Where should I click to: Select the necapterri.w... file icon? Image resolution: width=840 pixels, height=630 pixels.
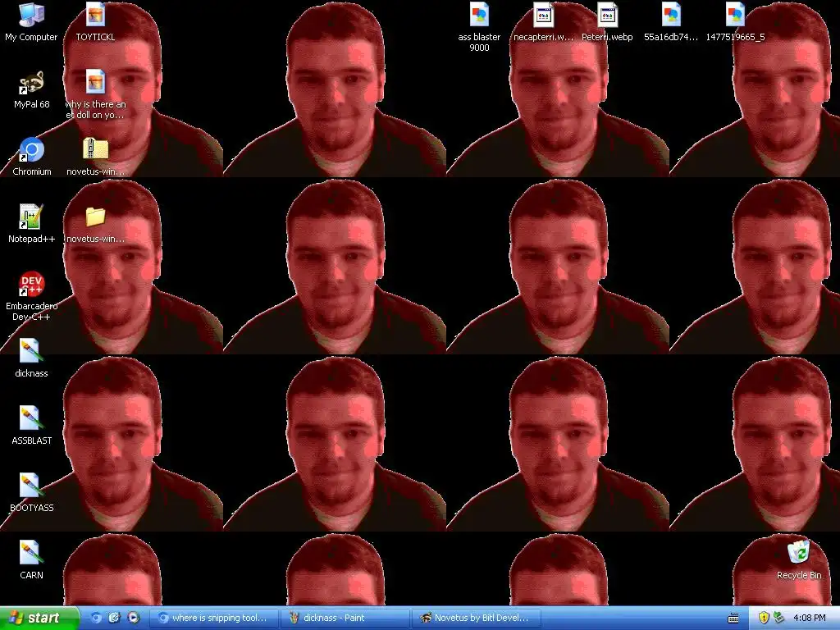coord(543,16)
